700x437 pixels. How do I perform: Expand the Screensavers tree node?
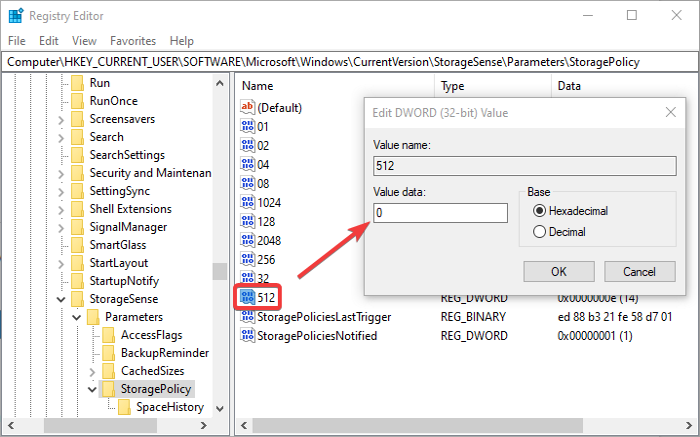[x=61, y=120]
